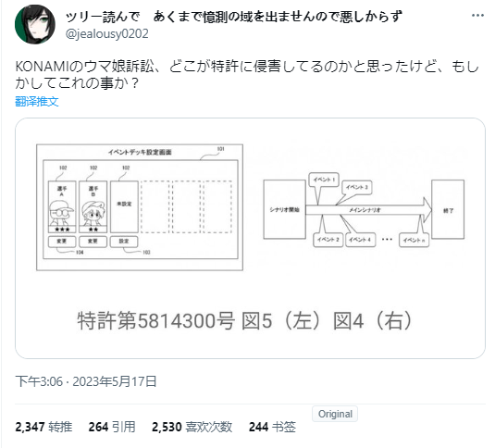
Task: View the 264 引用 quote tweets
Action: pyautogui.click(x=112, y=427)
